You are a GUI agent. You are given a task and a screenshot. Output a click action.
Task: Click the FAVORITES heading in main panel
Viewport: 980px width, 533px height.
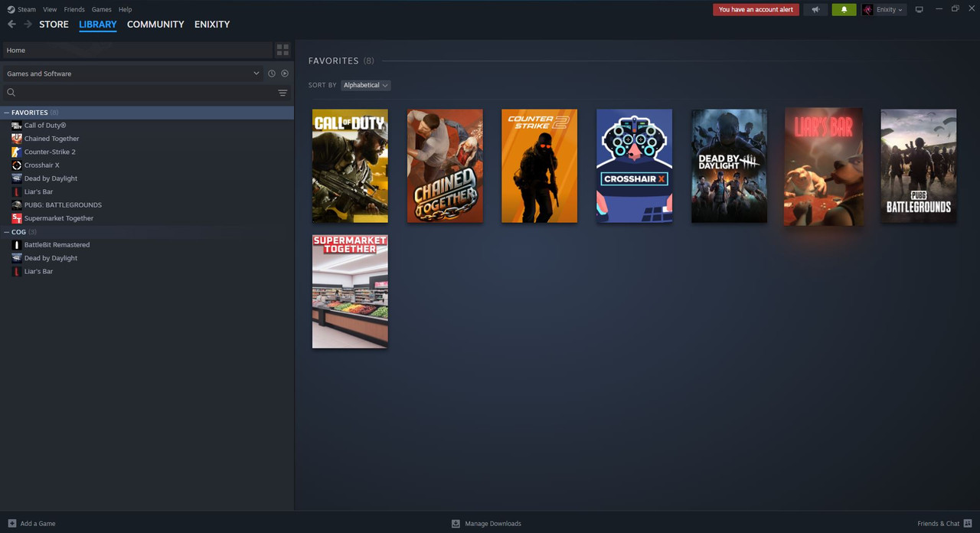(x=333, y=60)
